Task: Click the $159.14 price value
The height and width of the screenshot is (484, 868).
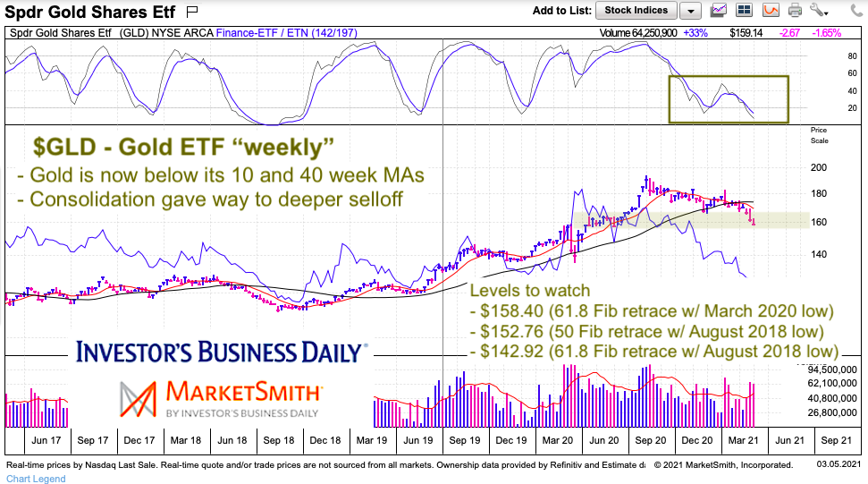Action: [746, 33]
